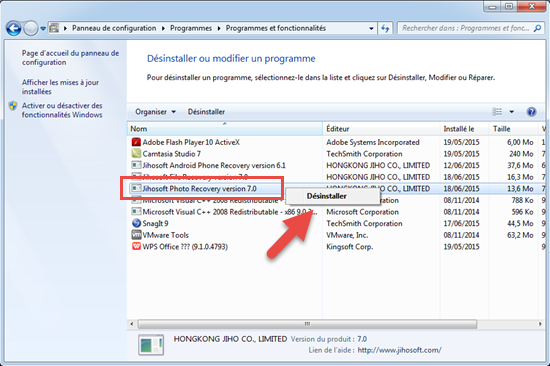Open Programmes breadcrumb in address bar
This screenshot has height=366, width=550.
191,28
